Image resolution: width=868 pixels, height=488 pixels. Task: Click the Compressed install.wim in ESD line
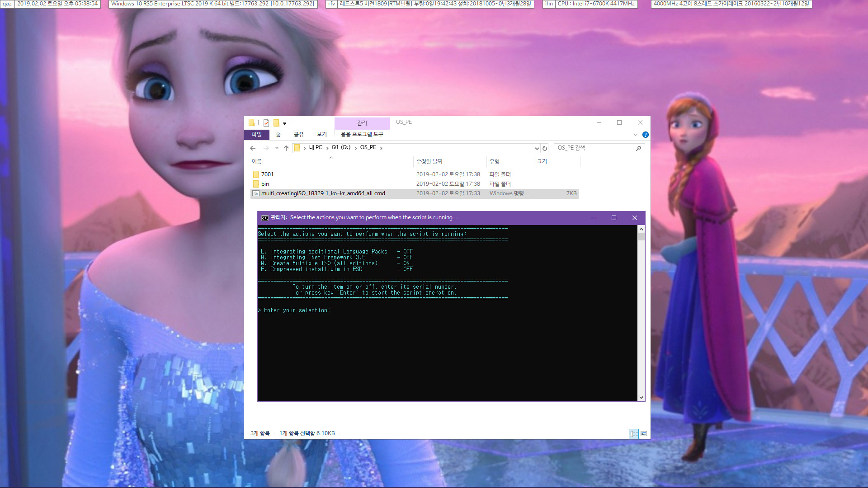(337, 269)
